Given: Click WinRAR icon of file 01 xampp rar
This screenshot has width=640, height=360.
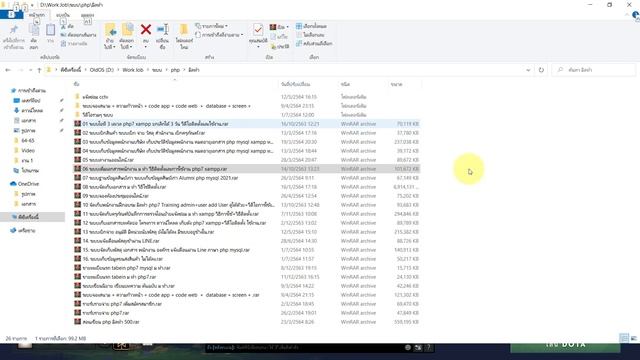Looking at the screenshot, I should point(78,123).
